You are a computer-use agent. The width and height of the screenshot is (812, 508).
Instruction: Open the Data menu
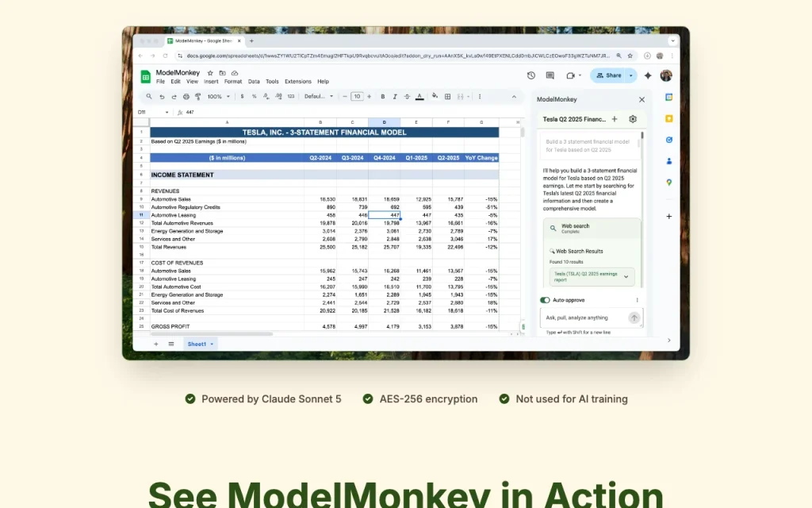tap(254, 82)
